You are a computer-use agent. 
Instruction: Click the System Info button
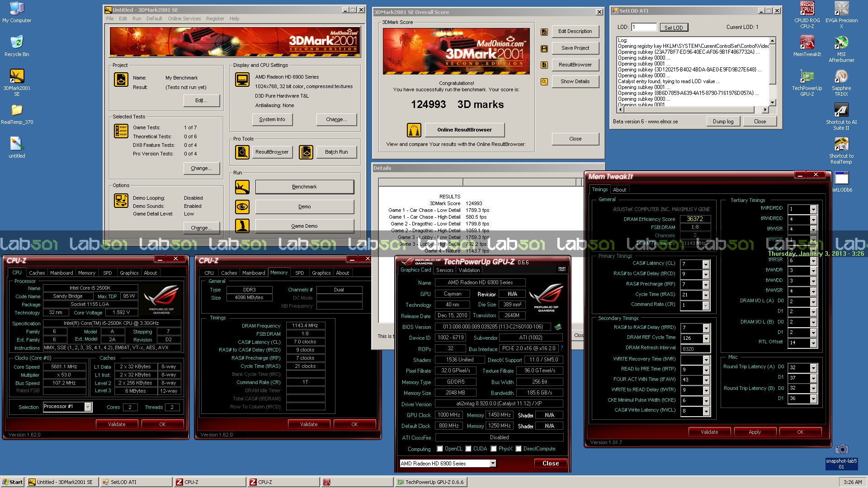point(272,120)
